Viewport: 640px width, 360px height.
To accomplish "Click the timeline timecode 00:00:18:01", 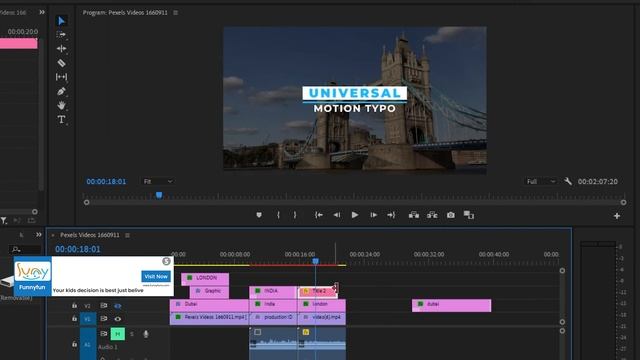I will point(78,249).
